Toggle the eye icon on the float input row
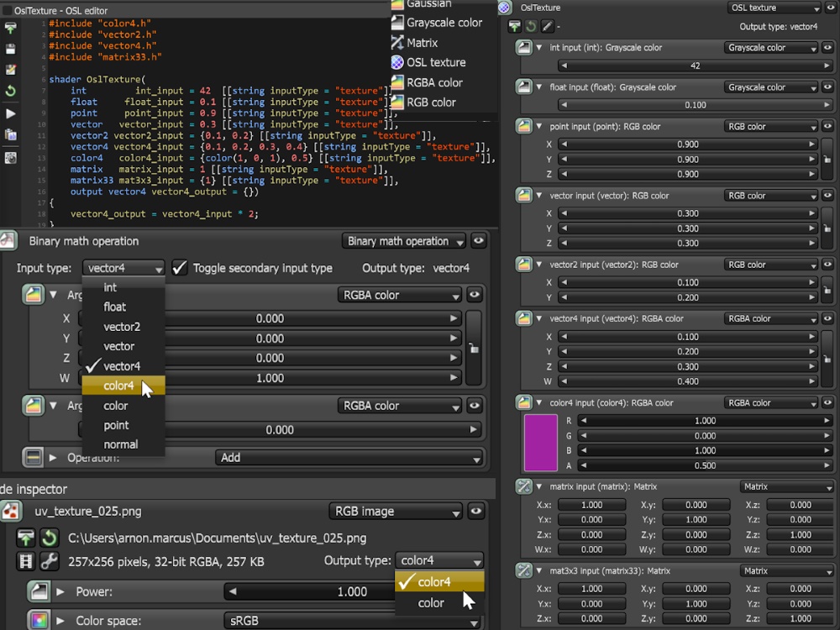The width and height of the screenshot is (840, 630). tap(827, 87)
